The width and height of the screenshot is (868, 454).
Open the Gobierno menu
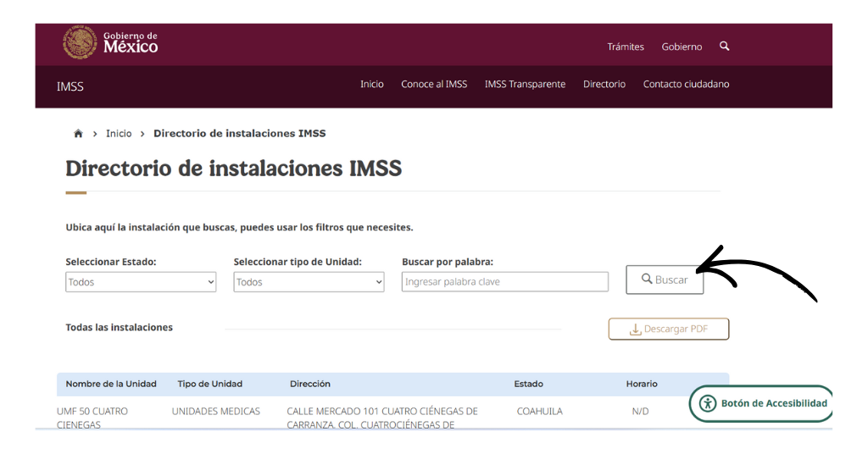tap(682, 47)
